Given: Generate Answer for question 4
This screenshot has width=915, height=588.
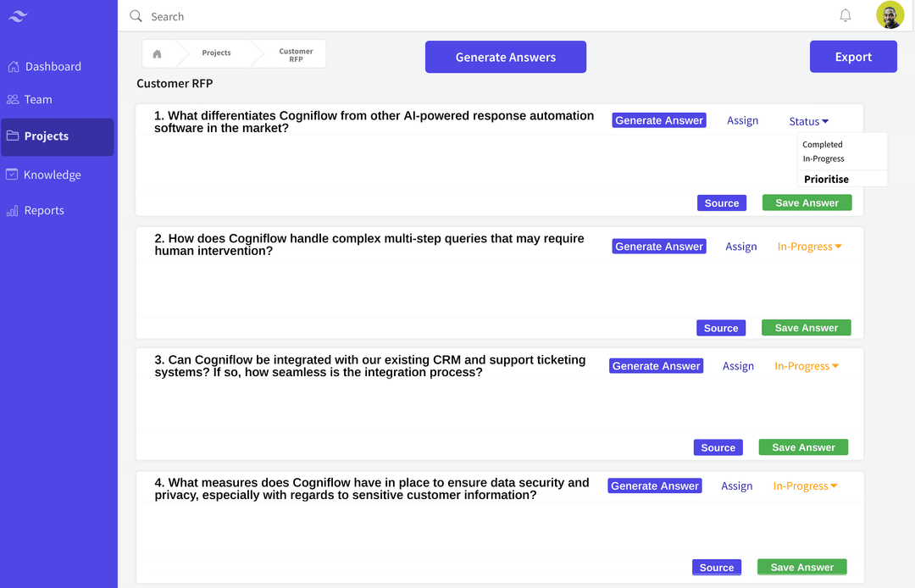Looking at the screenshot, I should point(655,486).
